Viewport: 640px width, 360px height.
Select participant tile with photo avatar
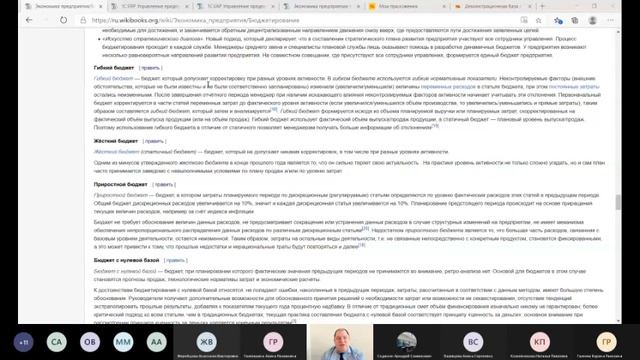(407, 342)
